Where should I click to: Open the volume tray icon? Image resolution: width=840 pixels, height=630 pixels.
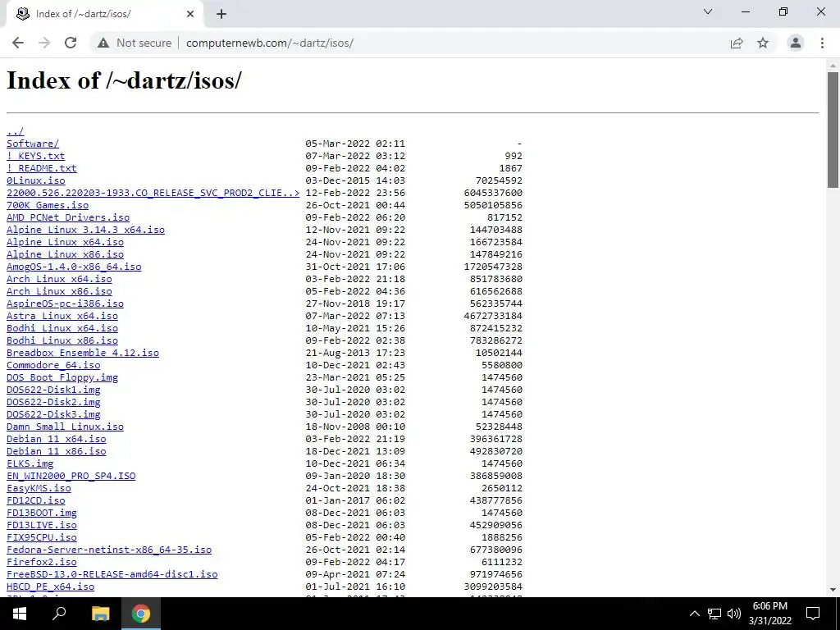[x=734, y=614]
